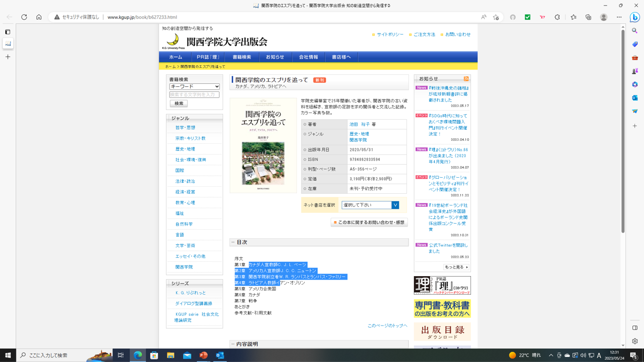
Task: Open the ご注文方法 link
Action: tap(424, 34)
